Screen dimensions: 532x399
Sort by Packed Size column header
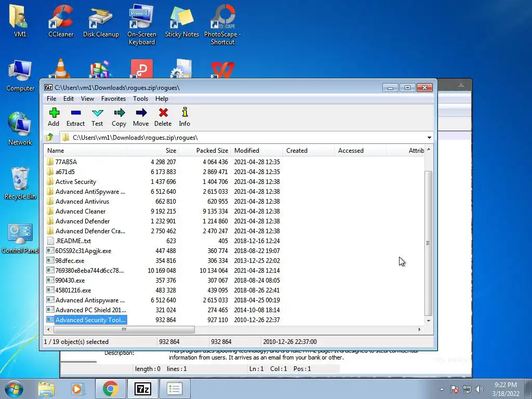click(x=205, y=151)
